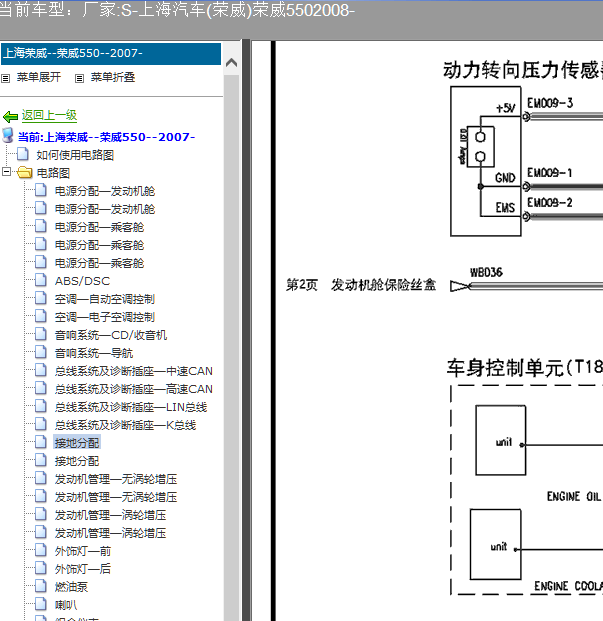The width and height of the screenshot is (603, 621).
Task: Open the 返回上一级 link
Action: 49,115
